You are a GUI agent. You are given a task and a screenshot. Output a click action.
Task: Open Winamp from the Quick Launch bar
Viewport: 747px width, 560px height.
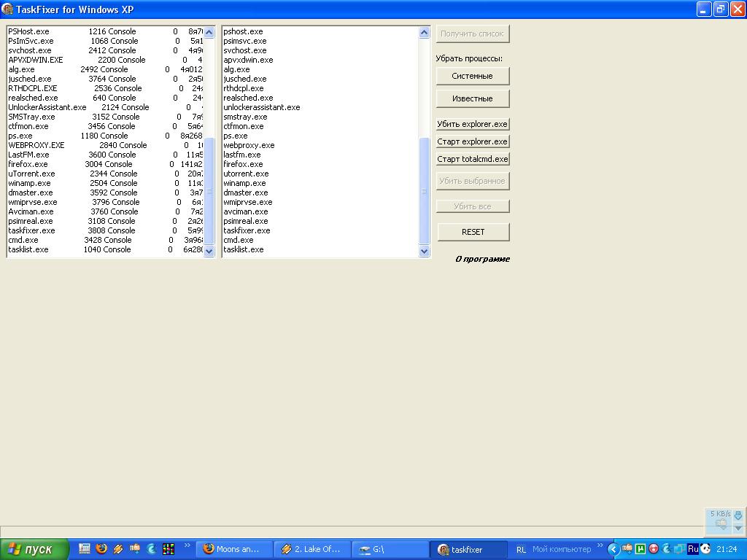(x=118, y=548)
